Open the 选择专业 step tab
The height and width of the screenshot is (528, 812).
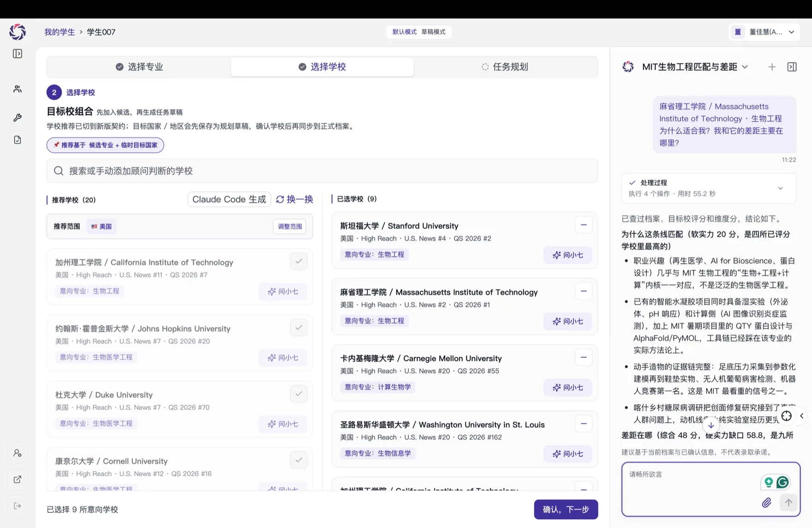pos(139,67)
